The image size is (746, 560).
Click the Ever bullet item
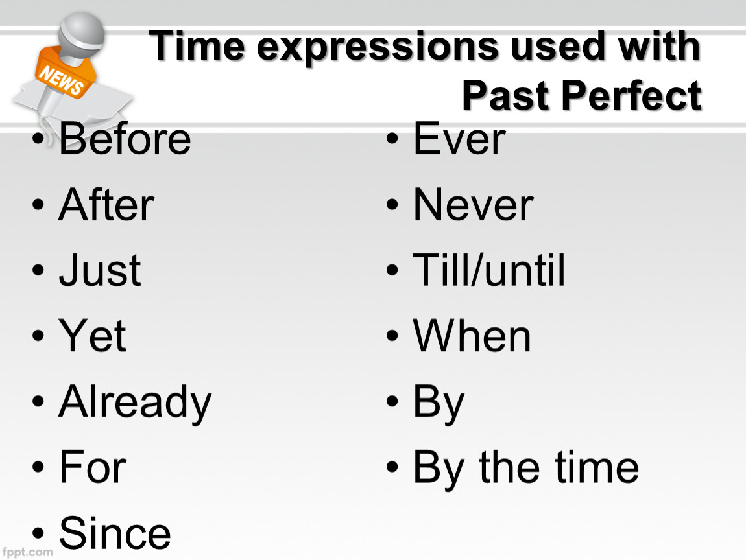(x=459, y=139)
